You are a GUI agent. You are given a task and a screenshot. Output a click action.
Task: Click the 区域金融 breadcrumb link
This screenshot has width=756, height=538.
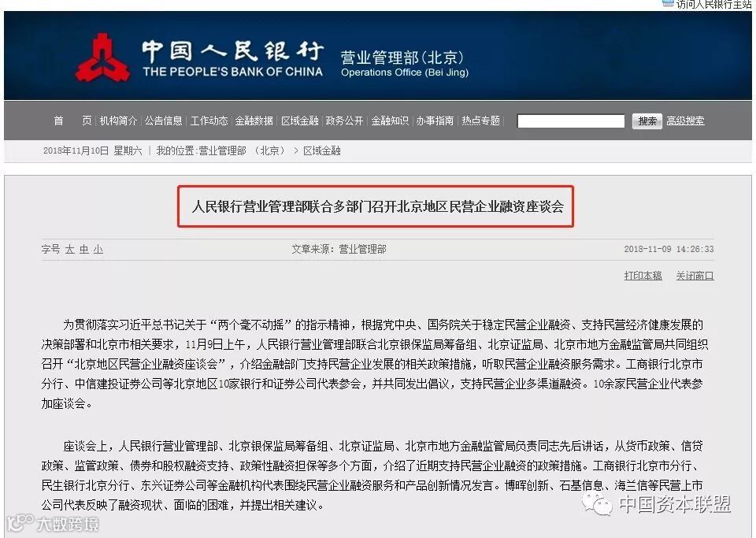tap(321, 151)
